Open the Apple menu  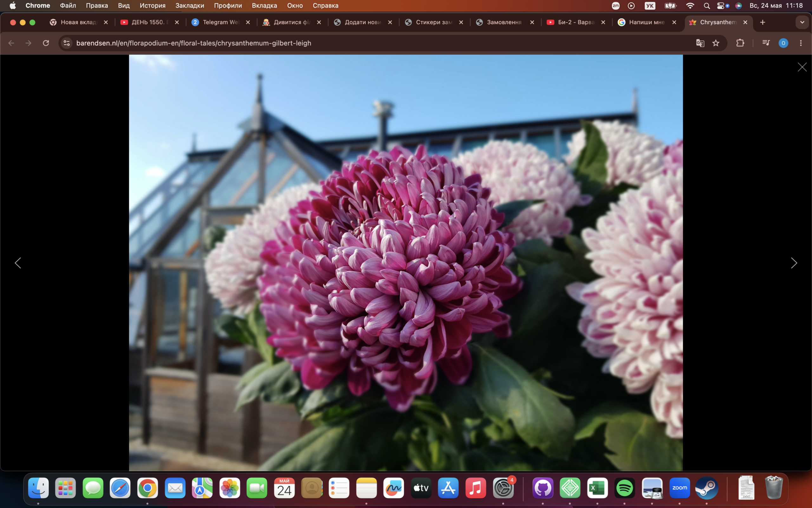point(12,5)
